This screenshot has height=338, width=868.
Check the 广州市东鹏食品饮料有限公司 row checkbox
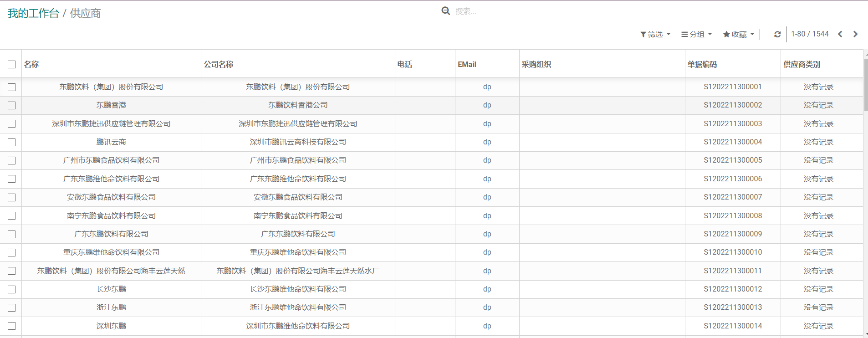tap(12, 160)
